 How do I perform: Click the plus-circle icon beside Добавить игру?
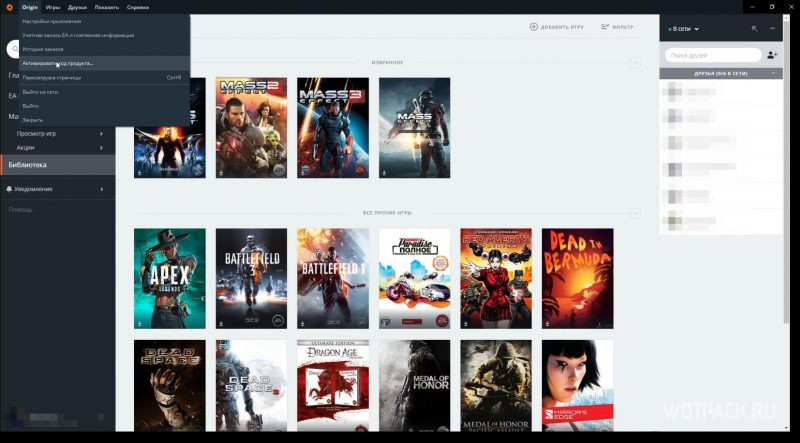click(x=534, y=27)
